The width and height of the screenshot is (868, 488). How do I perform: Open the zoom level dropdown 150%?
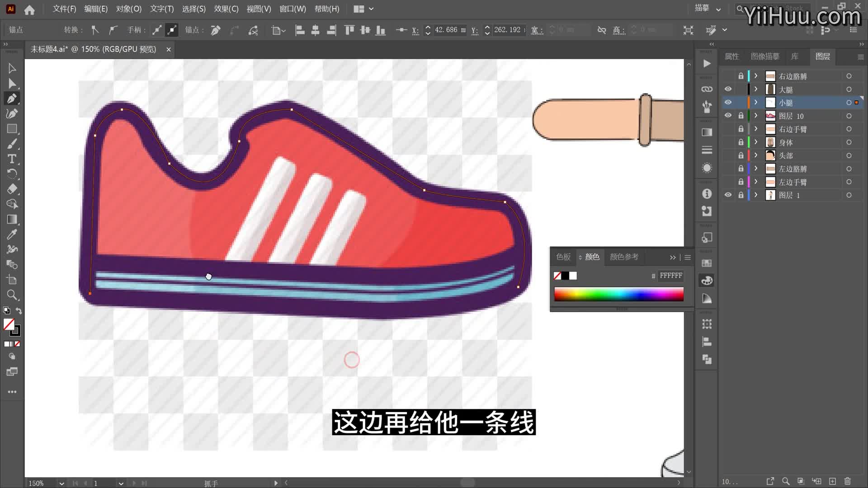click(x=61, y=483)
